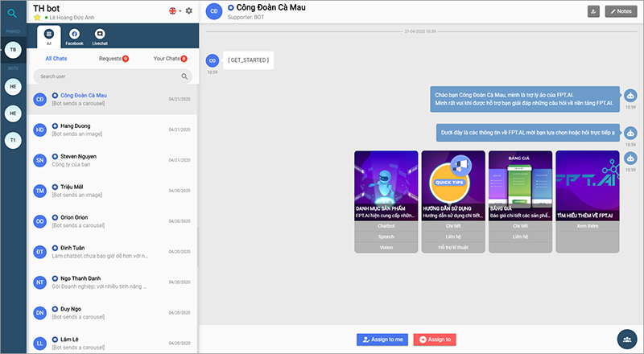Click the Hướng dẫn sử dụng carousel image
The image size is (644, 354).
click(453, 186)
